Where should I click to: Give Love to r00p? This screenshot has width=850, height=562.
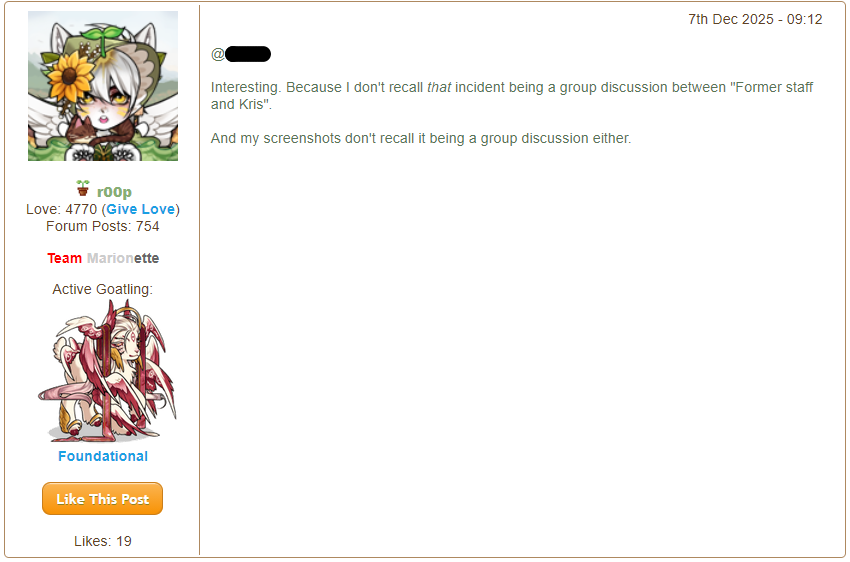click(x=140, y=209)
